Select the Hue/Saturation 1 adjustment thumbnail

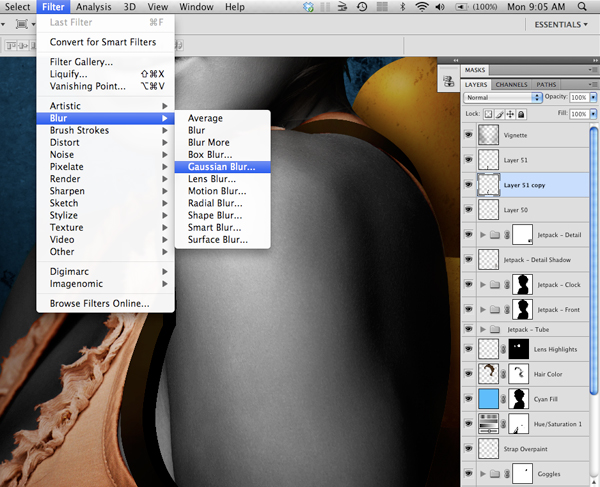[489, 423]
